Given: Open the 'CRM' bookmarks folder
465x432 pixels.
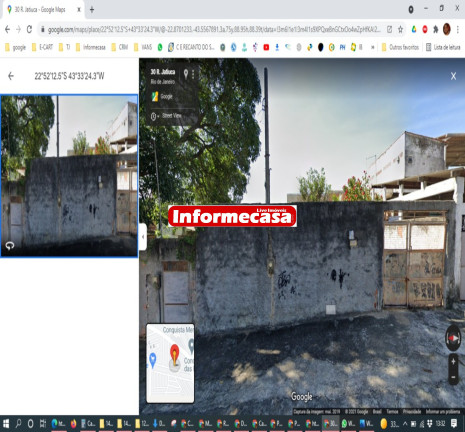Looking at the screenshot, I should click(x=120, y=47).
